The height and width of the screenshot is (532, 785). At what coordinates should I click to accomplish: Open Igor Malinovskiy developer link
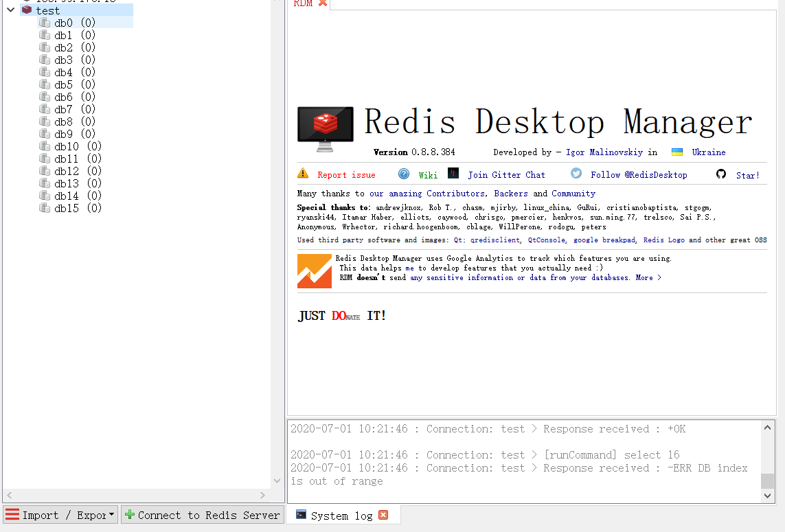[x=604, y=152]
